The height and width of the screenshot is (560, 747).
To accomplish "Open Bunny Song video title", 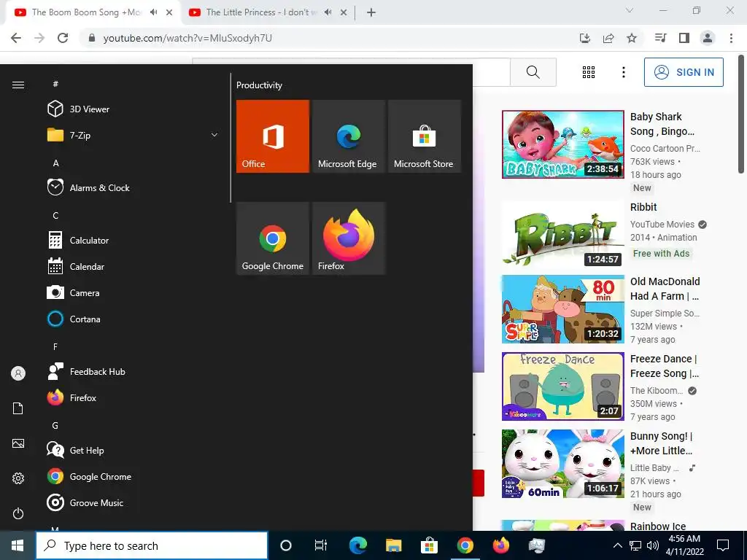I will click(662, 443).
